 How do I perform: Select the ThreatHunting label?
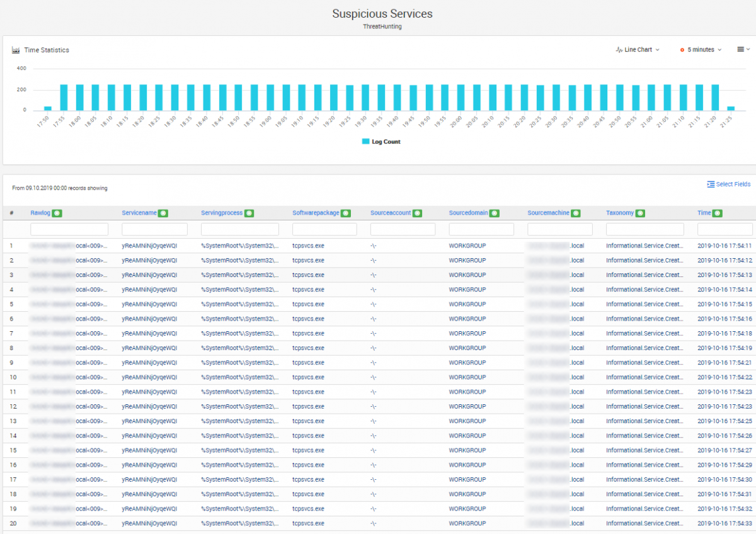382,26
